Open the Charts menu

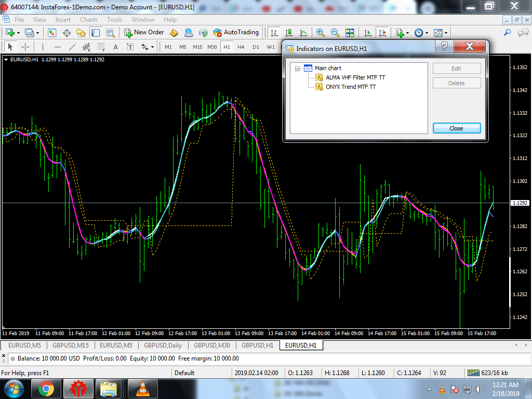coord(89,20)
